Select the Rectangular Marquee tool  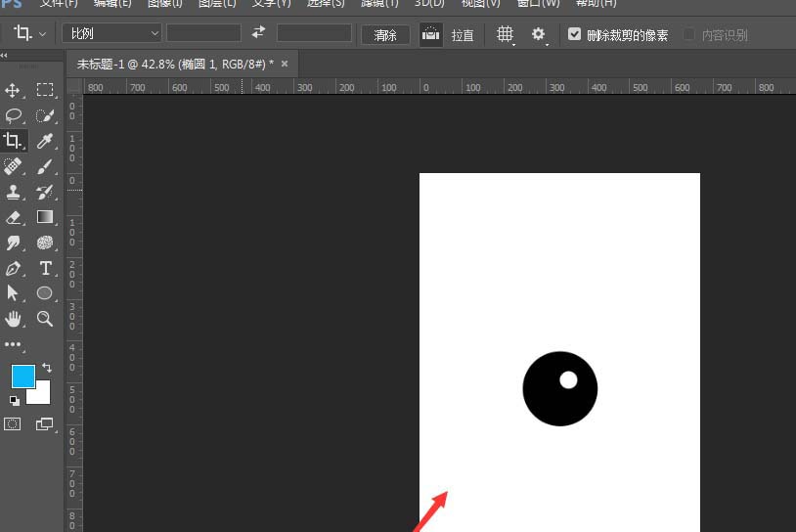pos(45,90)
